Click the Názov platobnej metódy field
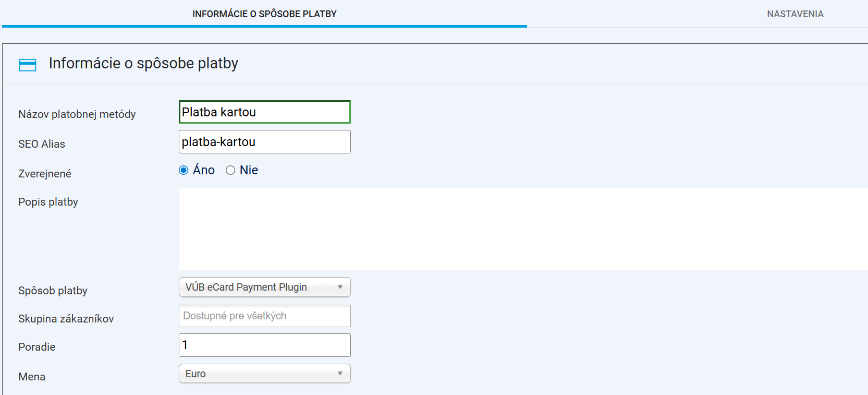The width and height of the screenshot is (868, 395). [x=264, y=112]
